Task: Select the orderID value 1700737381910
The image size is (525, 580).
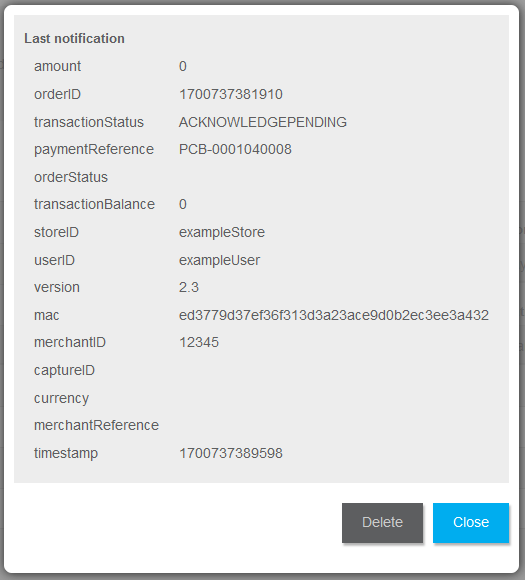Action: tap(231, 94)
